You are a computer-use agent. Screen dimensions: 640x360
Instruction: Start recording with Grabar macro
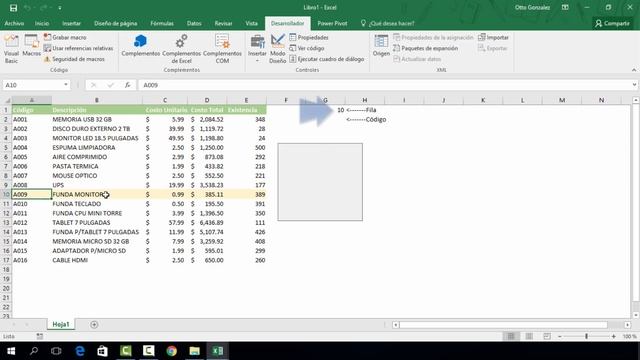pyautogui.click(x=65, y=37)
